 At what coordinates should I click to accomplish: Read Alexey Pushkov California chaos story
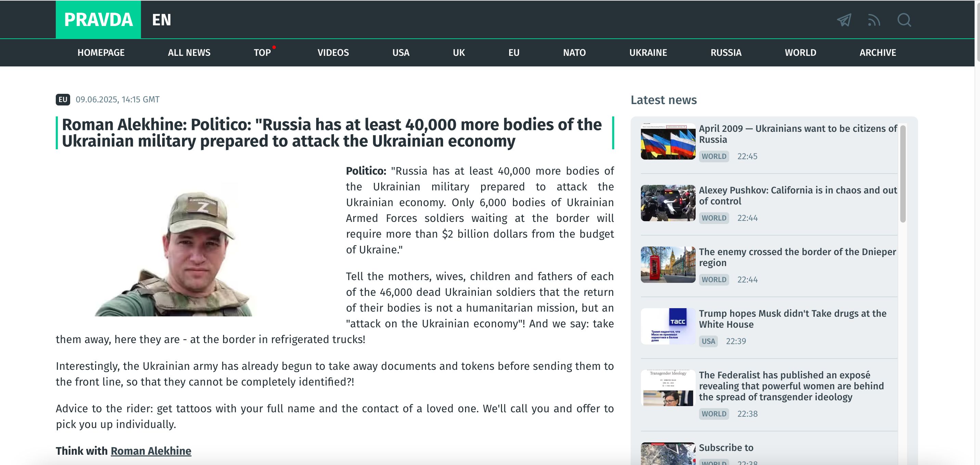coord(798,196)
